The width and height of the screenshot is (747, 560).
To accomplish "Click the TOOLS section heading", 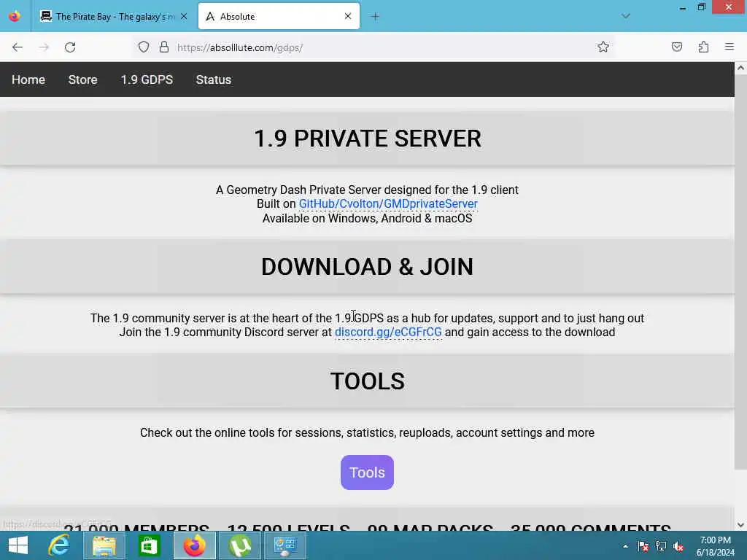I will [368, 381].
